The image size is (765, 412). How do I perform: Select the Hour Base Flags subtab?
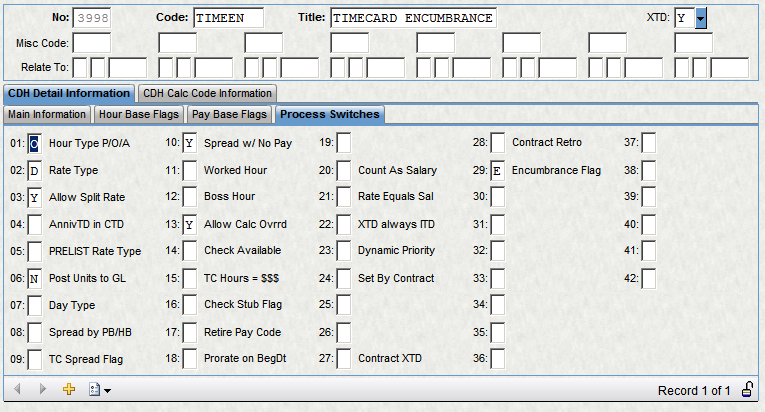coord(140,115)
